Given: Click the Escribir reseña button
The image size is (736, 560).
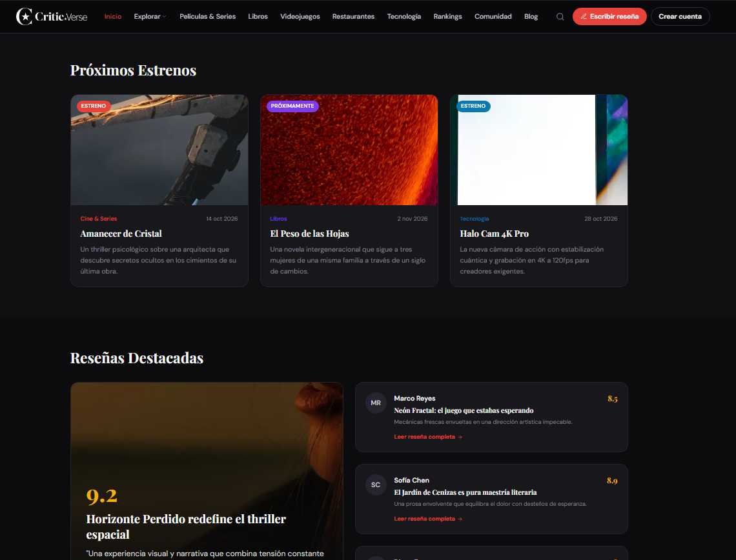Looking at the screenshot, I should [609, 16].
